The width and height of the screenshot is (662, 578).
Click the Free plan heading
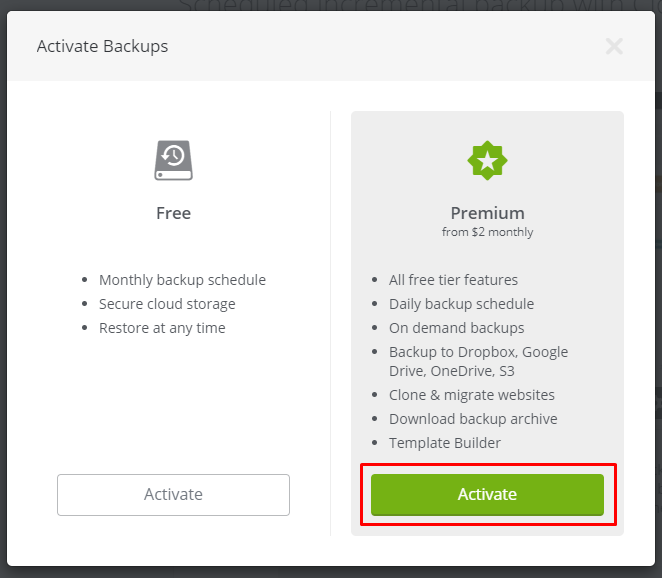click(174, 213)
